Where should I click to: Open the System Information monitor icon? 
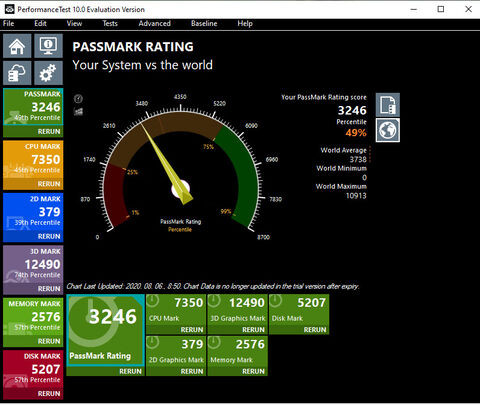48,46
